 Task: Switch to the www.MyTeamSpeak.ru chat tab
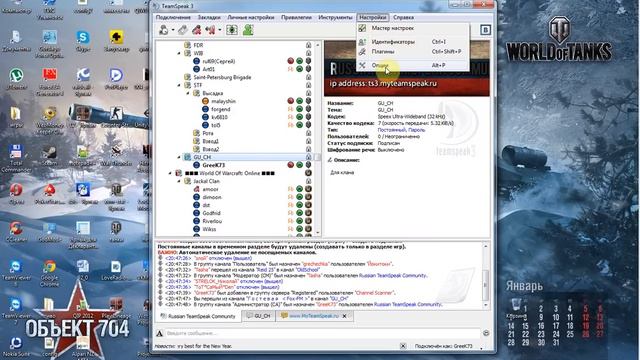[x=314, y=316]
